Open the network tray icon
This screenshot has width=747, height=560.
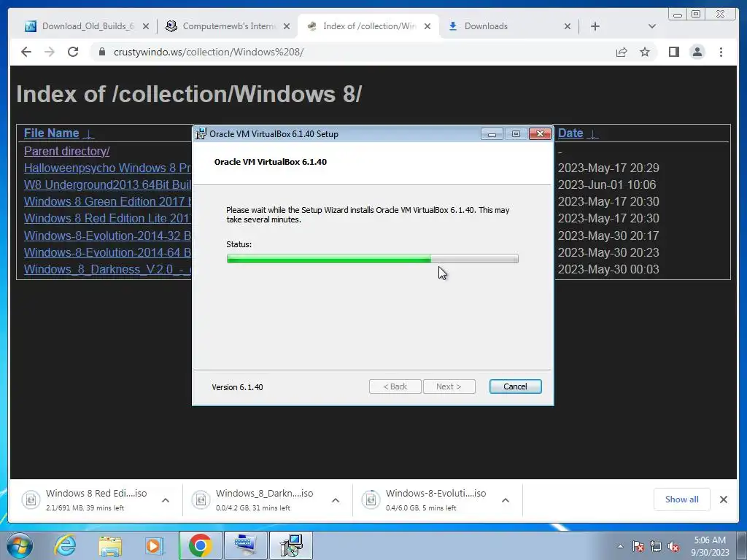(x=656, y=546)
